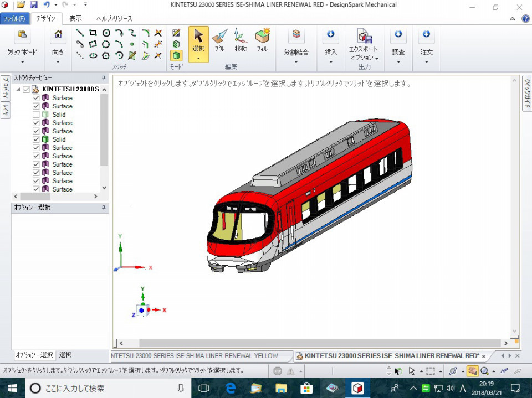Open the 挿入 dropdown
532x398 pixels.
(331, 62)
